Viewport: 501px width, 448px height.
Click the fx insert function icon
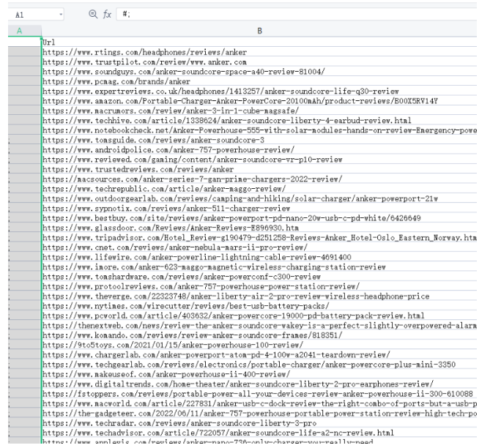pyautogui.click(x=107, y=14)
